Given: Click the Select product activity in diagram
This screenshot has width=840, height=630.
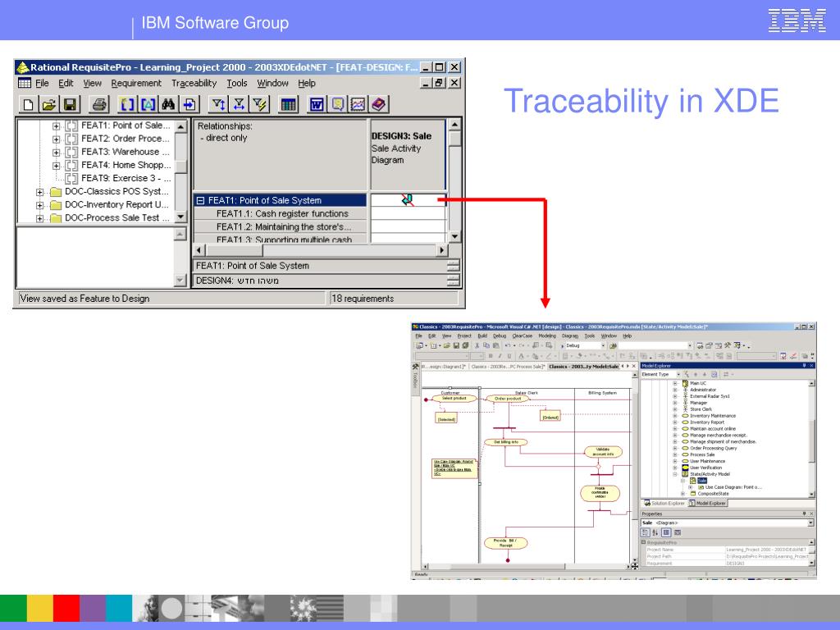Looking at the screenshot, I should coord(454,399).
